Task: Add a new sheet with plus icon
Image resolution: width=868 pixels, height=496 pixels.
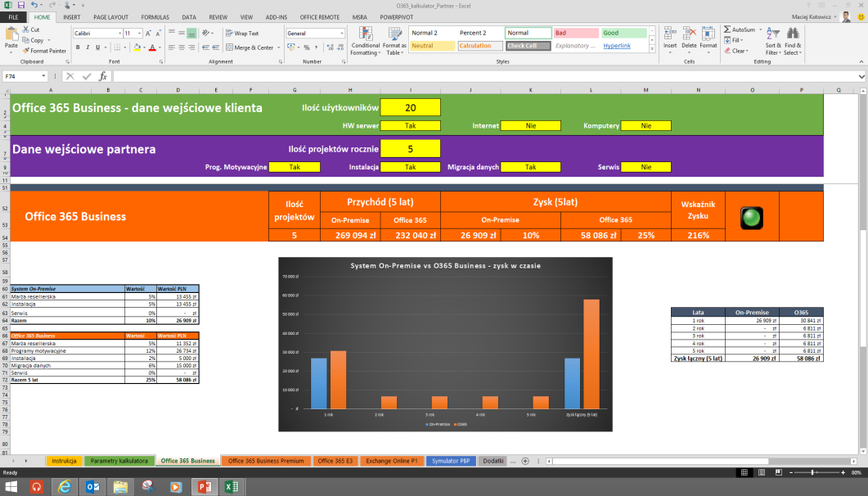Action: coord(525,461)
